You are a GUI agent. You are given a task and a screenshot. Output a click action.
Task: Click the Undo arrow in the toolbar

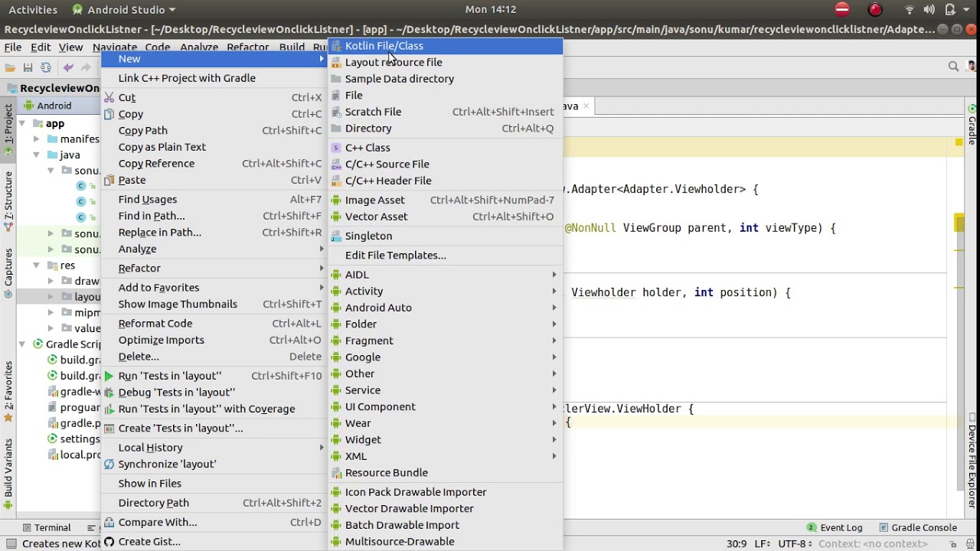click(68, 67)
